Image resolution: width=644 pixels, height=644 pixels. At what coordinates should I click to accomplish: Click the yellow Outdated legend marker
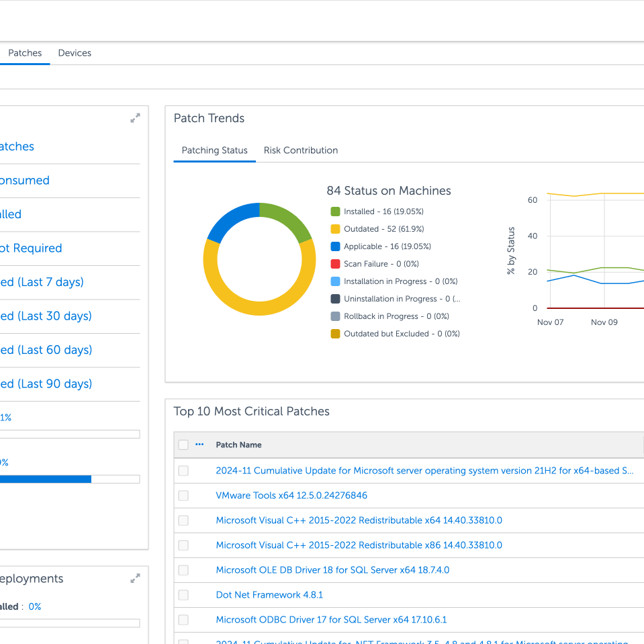(335, 229)
